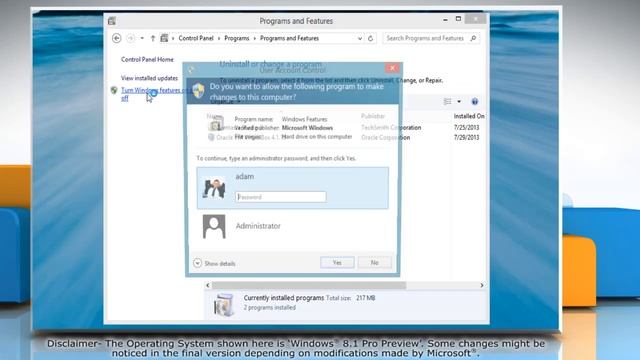Click the Currently installed programs icon

click(x=224, y=304)
